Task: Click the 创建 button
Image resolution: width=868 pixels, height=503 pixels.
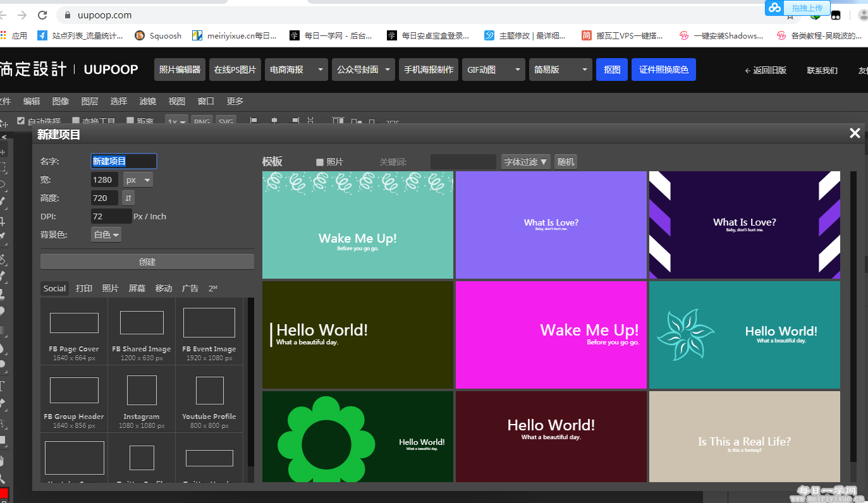Action: [x=147, y=262]
